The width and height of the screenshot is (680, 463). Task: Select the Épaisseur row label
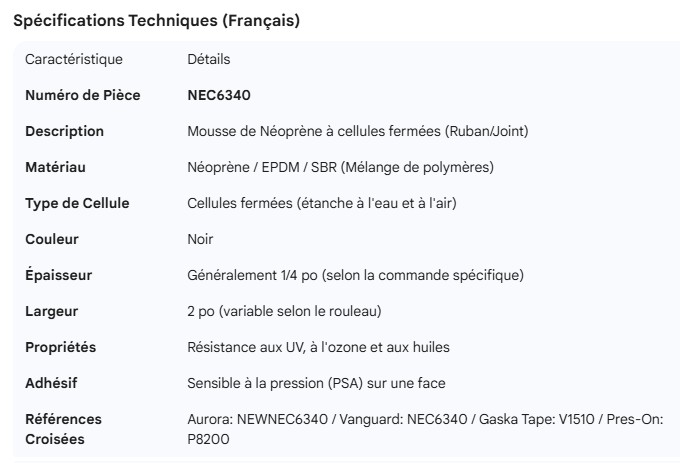[x=59, y=275]
